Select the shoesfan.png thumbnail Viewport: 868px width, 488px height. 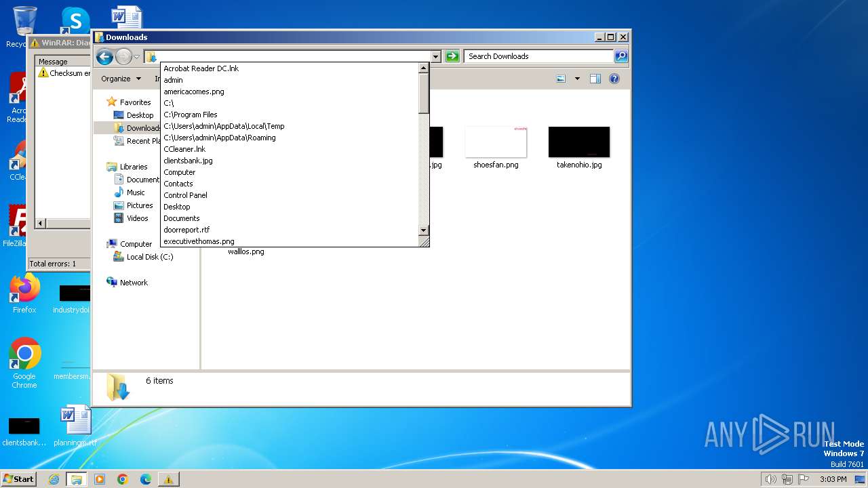[496, 142]
